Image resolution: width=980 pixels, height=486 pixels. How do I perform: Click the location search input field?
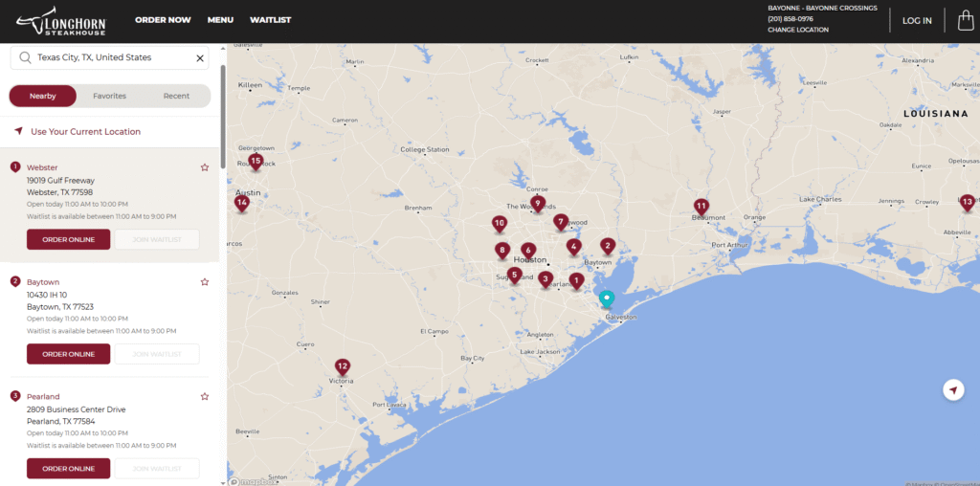click(x=109, y=57)
